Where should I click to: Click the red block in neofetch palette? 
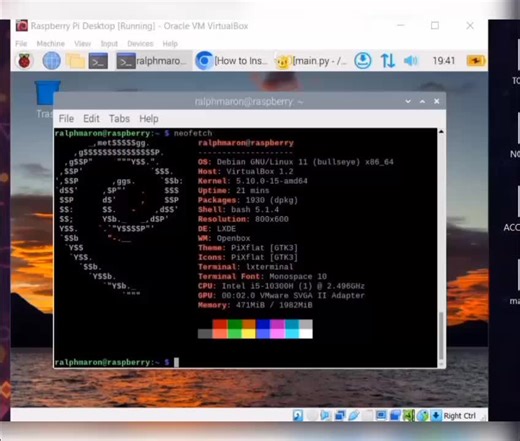point(220,324)
